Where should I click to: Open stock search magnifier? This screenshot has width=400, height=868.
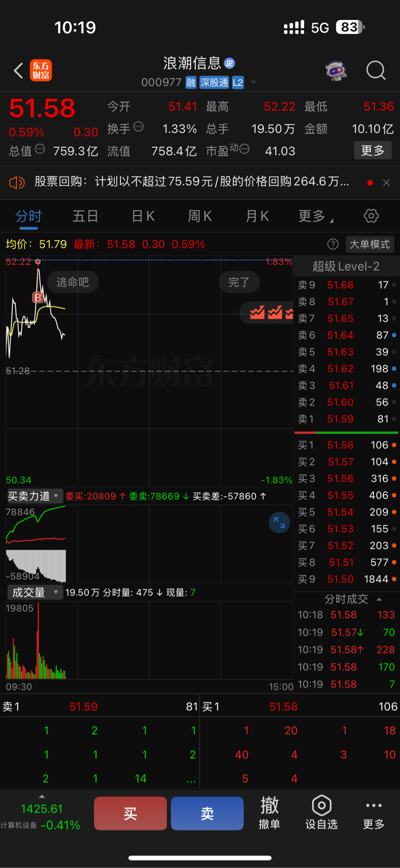click(x=376, y=70)
